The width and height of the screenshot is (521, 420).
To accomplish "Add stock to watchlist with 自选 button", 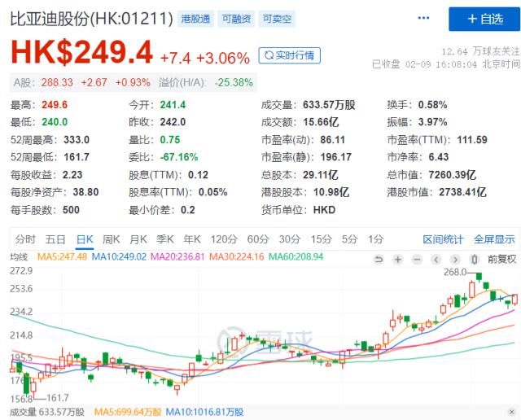I will [484, 19].
